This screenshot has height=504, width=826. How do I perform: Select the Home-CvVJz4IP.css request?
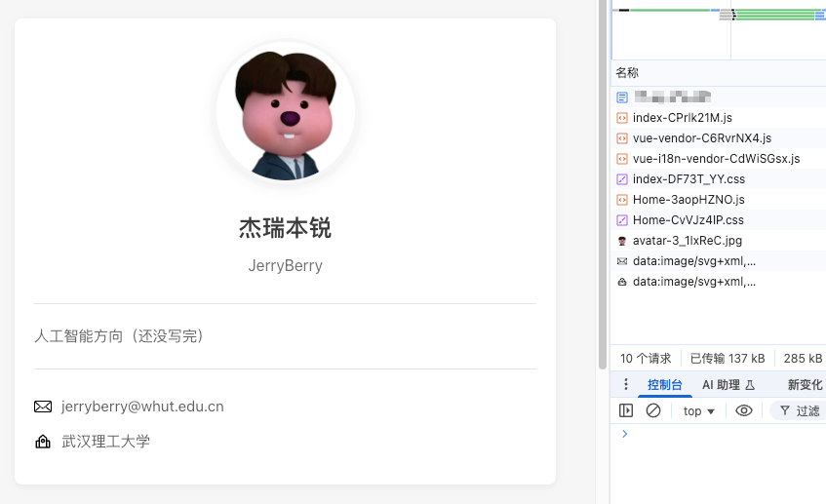point(718,220)
